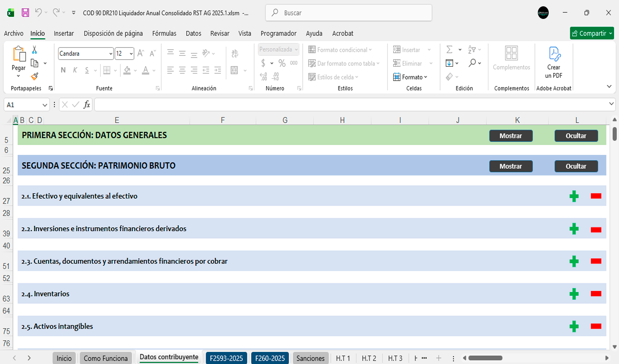Collapse section 2.4 Inventarios with red minus
This screenshot has height=364, width=619.
coord(596,293)
